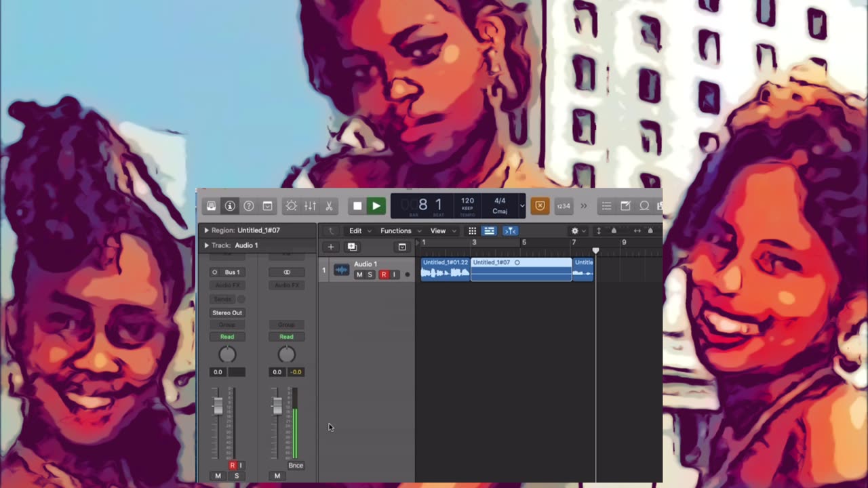Adjust the balance knob on output strip
The height and width of the screenshot is (488, 868).
coord(286,354)
